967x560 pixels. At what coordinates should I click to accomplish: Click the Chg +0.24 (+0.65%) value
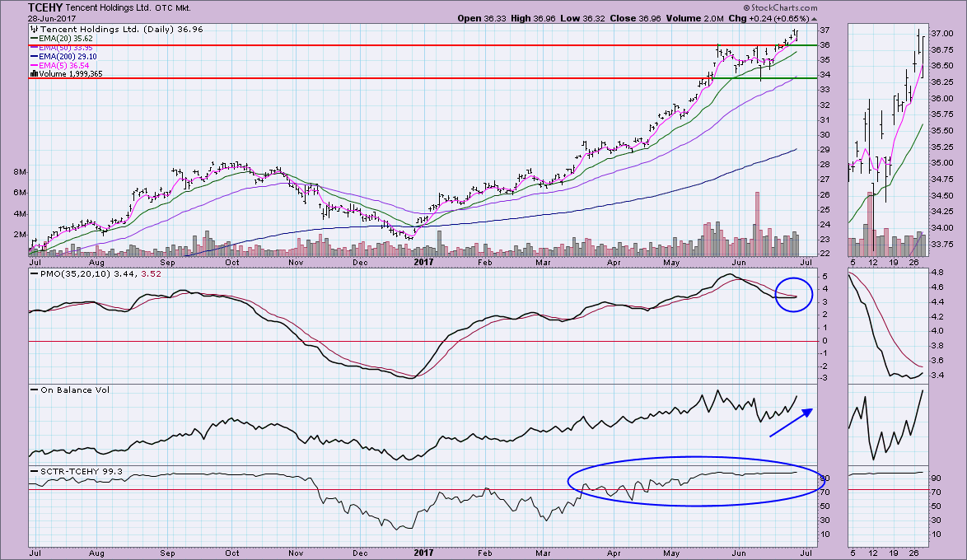pyautogui.click(x=768, y=18)
